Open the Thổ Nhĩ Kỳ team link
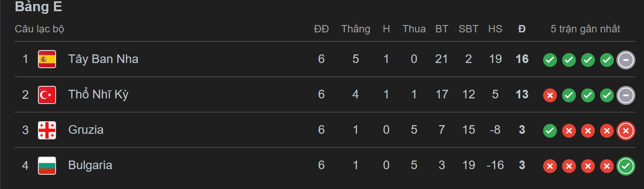This screenshot has height=189, width=644. [98, 94]
